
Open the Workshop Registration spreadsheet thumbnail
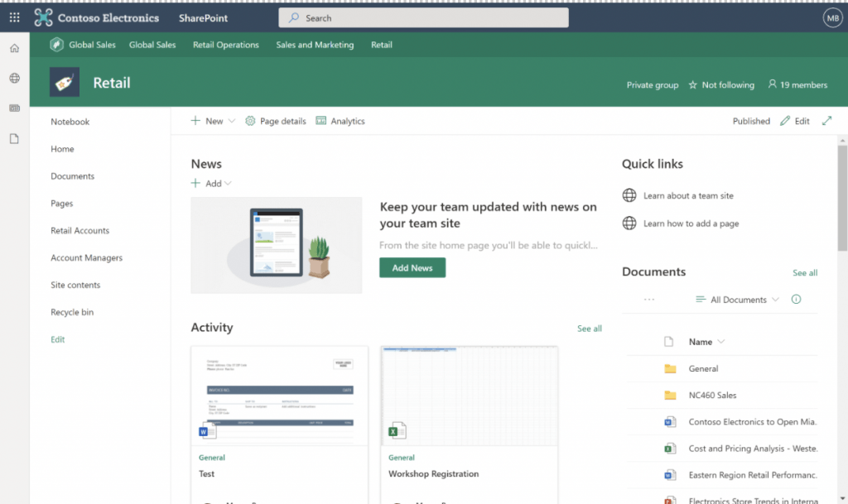469,396
